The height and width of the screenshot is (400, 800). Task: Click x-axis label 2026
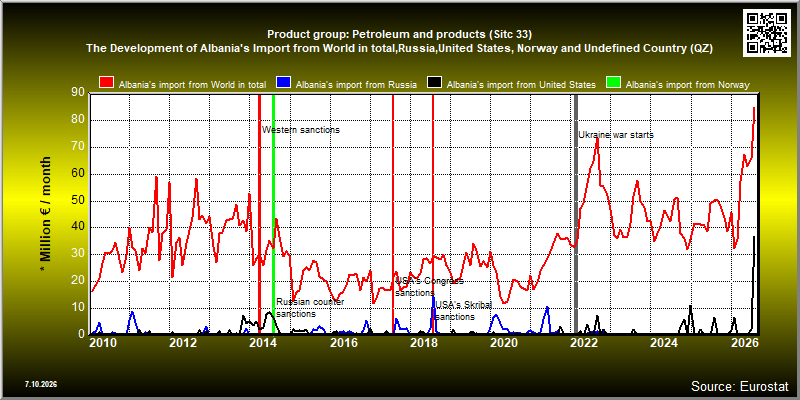click(x=745, y=343)
